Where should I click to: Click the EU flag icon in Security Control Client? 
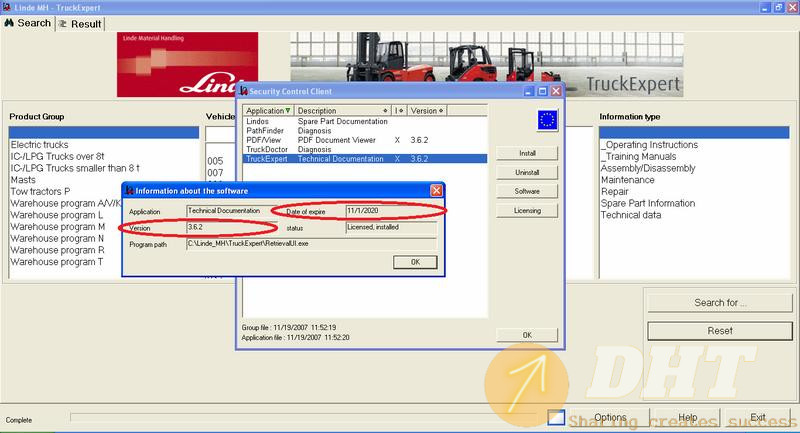(547, 120)
